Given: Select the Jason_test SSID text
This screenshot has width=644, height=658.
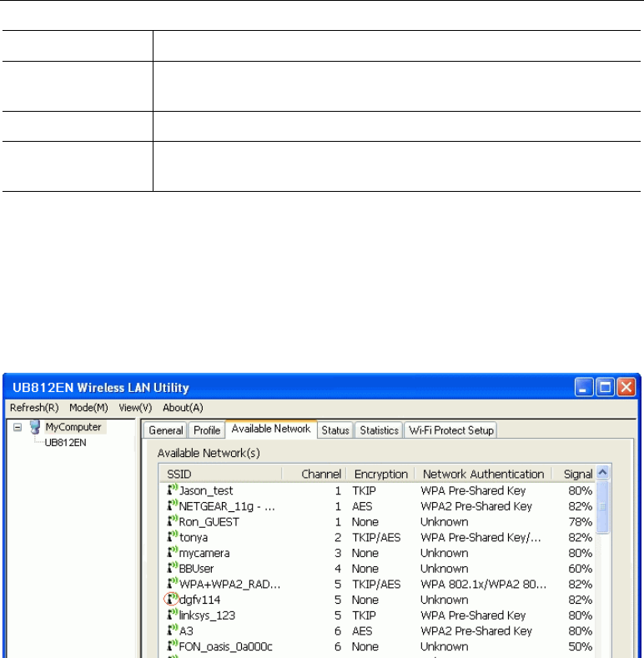Looking at the screenshot, I should pyautogui.click(x=206, y=490).
